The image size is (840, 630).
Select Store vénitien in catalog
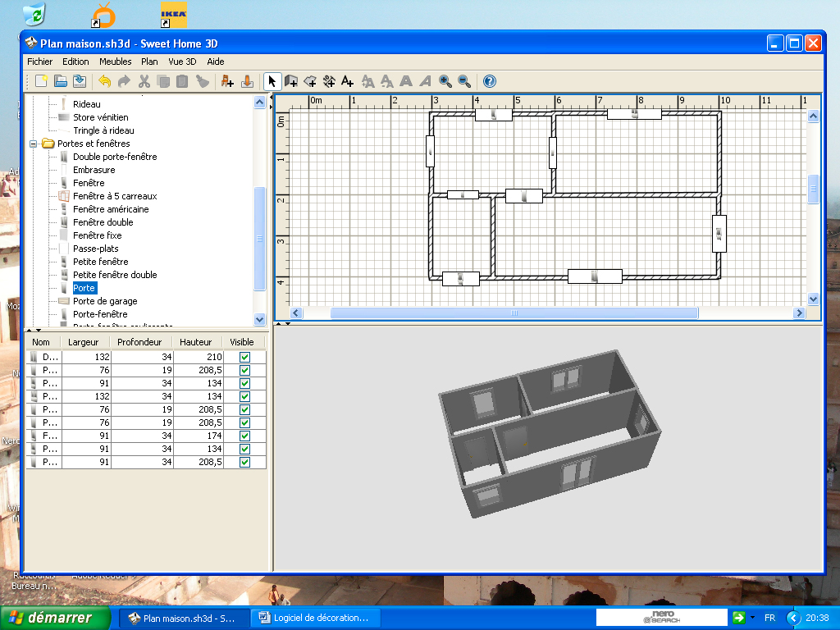100,117
